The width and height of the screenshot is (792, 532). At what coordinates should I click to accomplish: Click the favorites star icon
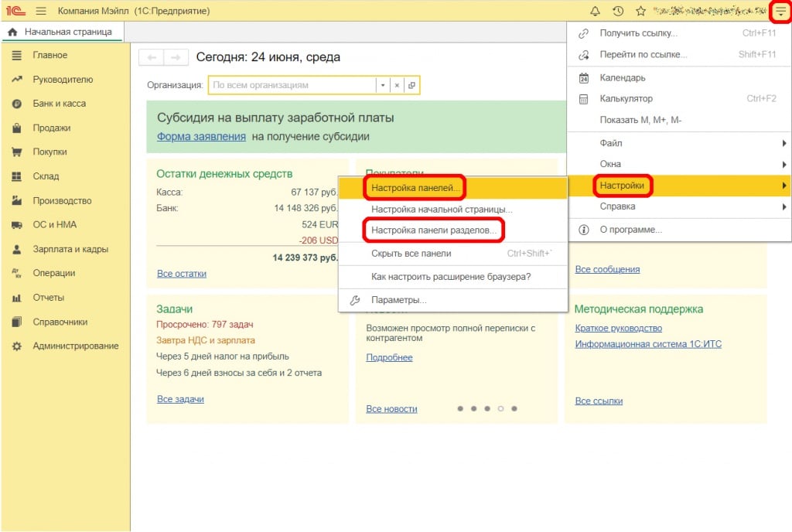640,11
